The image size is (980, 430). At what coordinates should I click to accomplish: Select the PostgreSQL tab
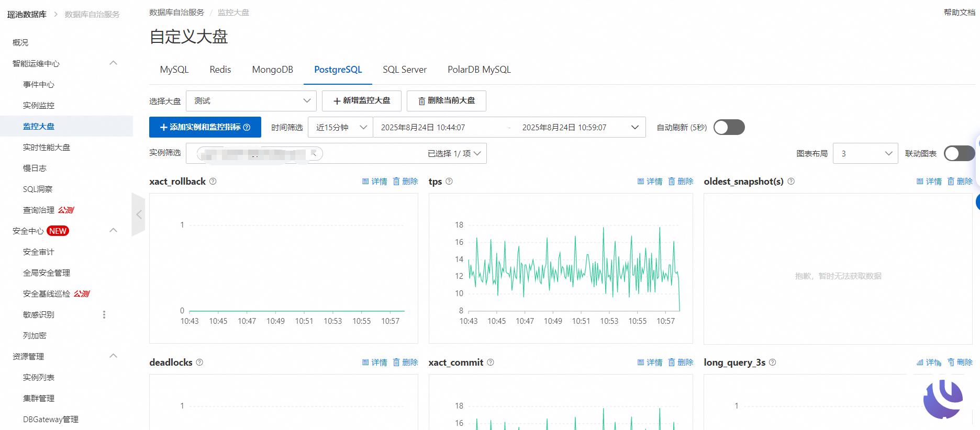pos(338,70)
